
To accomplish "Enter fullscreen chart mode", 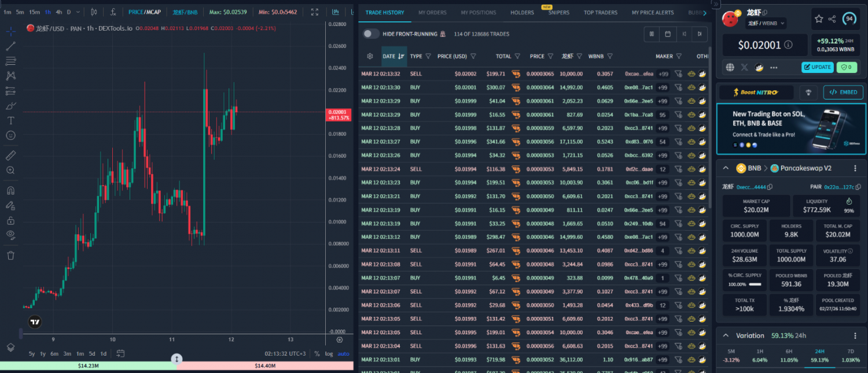I will coord(314,12).
